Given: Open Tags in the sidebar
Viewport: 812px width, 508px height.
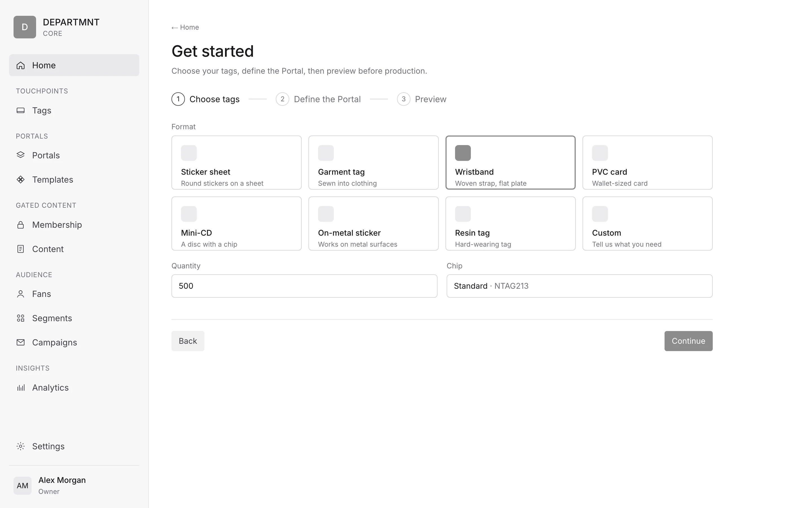Looking at the screenshot, I should coord(74,110).
